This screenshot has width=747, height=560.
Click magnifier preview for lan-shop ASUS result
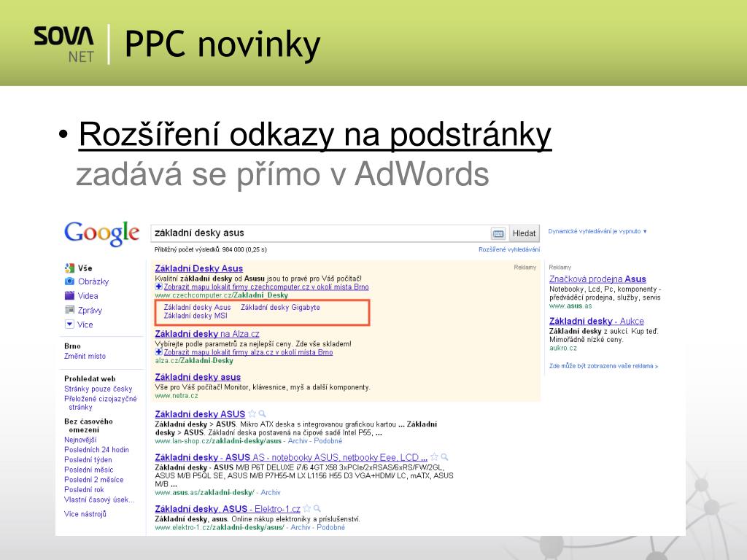coord(262,414)
